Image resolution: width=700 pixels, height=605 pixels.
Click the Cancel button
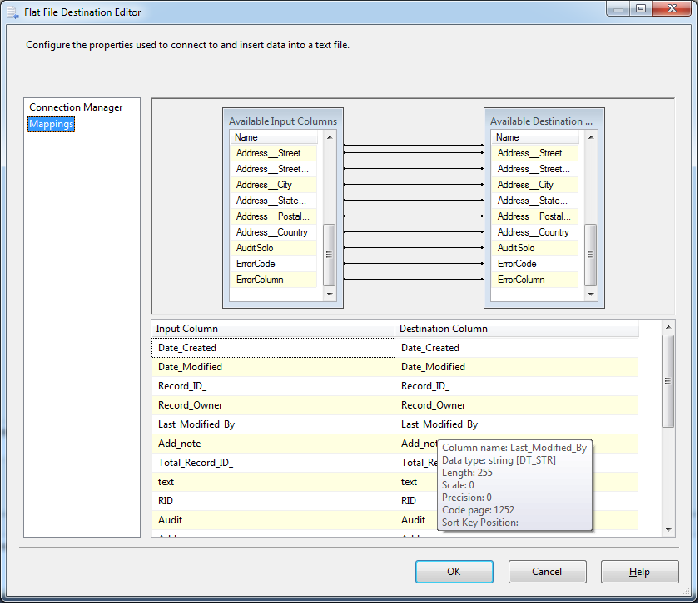(x=549, y=573)
